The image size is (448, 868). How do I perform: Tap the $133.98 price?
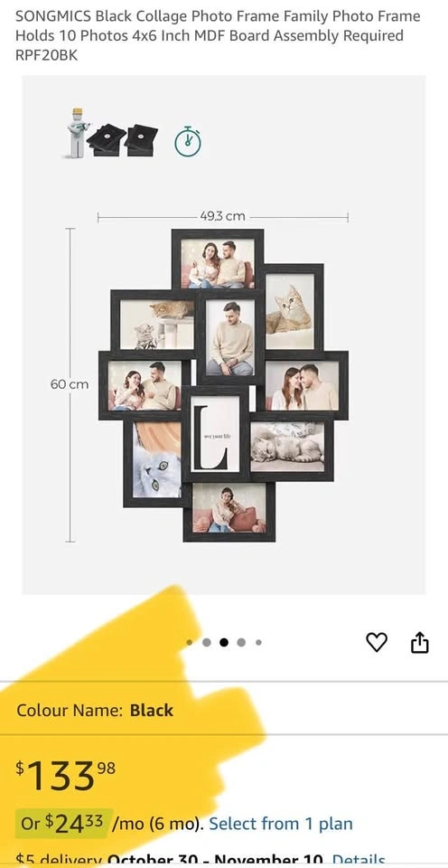pos(66,775)
